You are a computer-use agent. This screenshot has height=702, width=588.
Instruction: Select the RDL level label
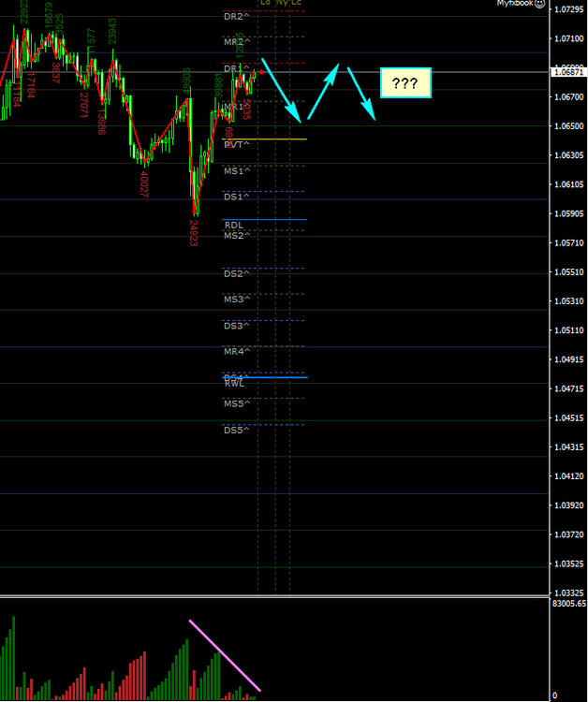click(234, 226)
